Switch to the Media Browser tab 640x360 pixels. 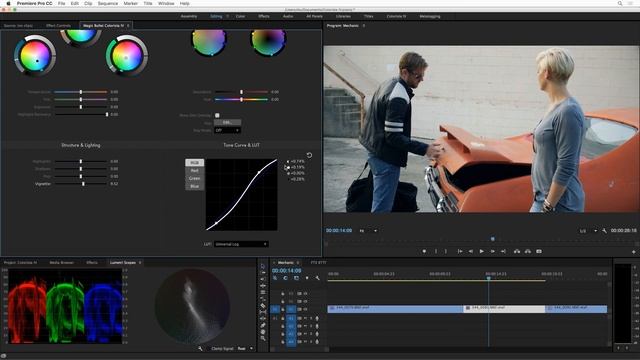click(62, 262)
